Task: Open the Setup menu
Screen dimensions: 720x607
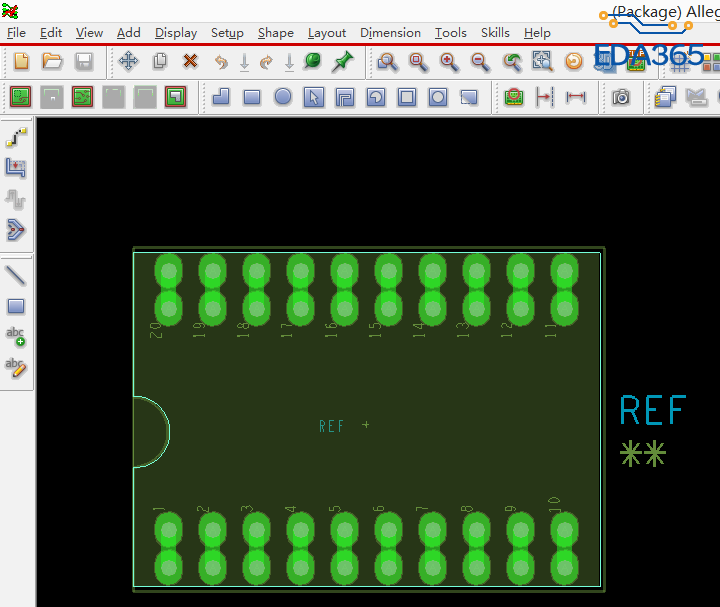Action: tap(227, 33)
